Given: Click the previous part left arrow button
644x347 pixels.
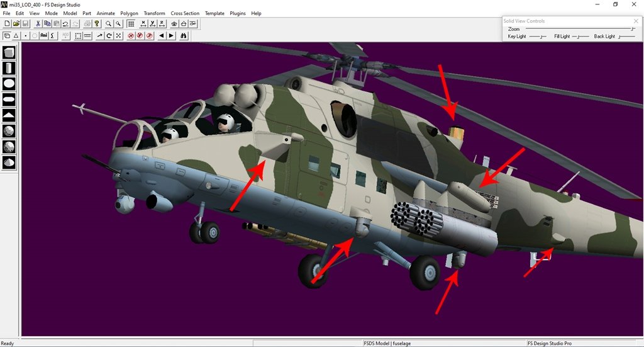Looking at the screenshot, I should tap(162, 36).
